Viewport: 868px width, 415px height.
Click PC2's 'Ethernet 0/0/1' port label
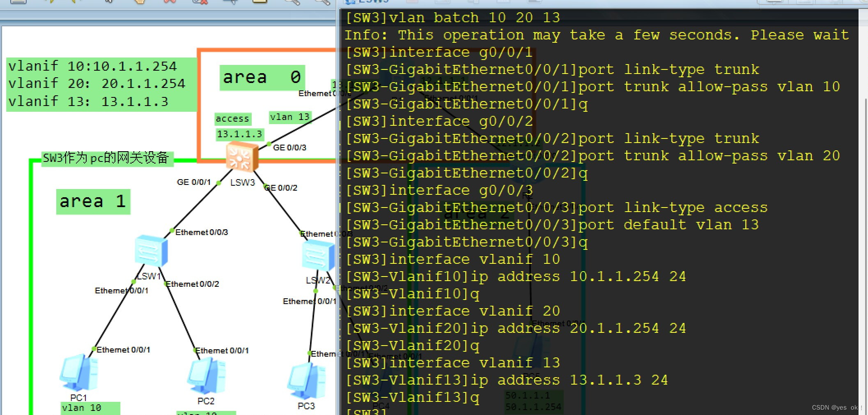pyautogui.click(x=222, y=350)
